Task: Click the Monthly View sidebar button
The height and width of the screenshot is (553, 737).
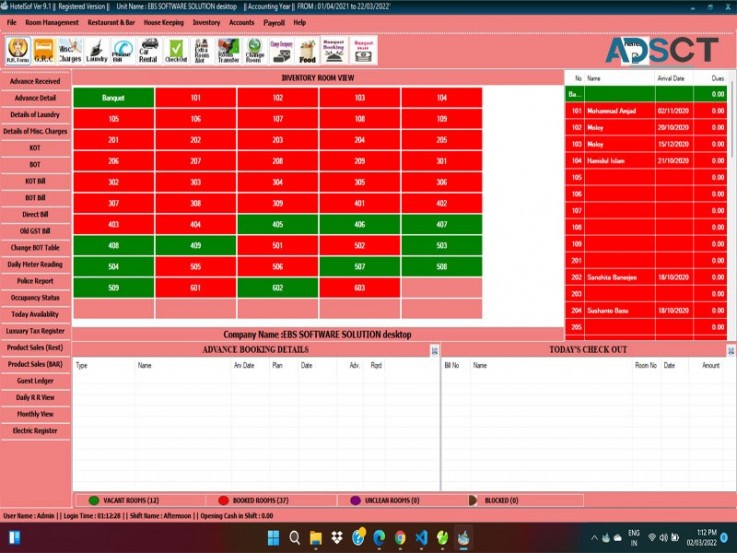Action: coord(35,414)
